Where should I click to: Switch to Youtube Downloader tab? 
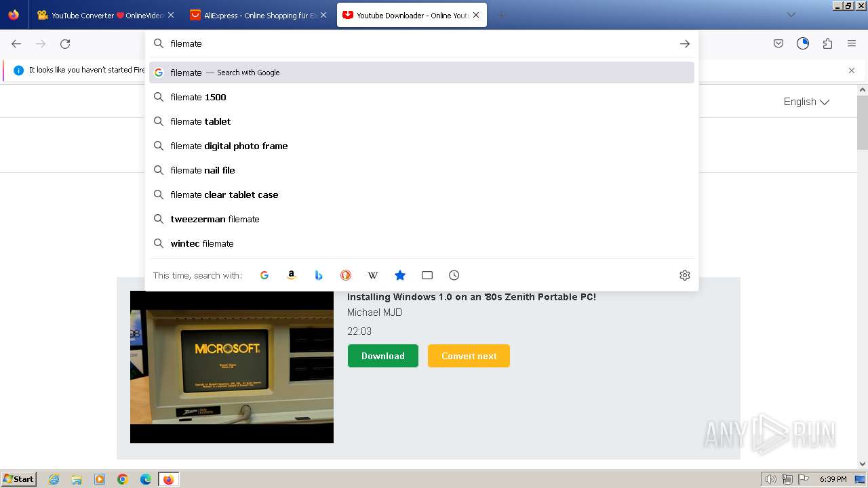pos(412,15)
